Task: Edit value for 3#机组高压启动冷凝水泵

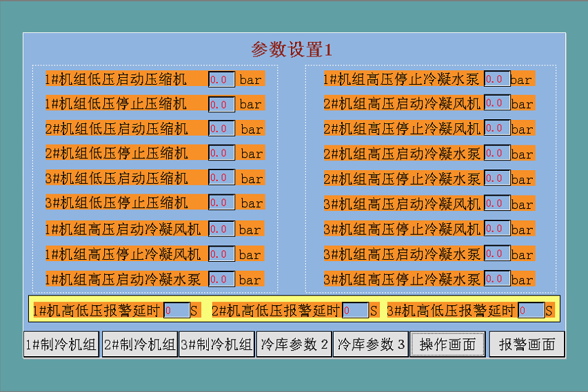Action: (x=497, y=254)
